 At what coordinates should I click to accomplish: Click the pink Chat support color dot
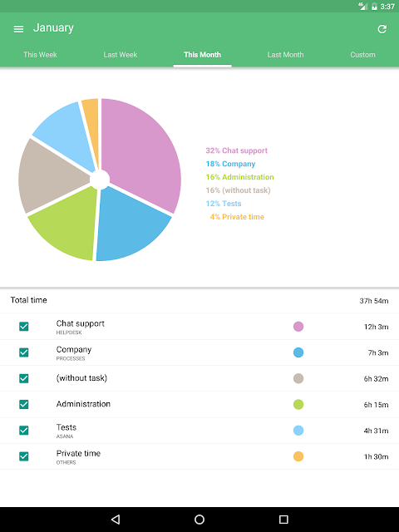pos(298,327)
